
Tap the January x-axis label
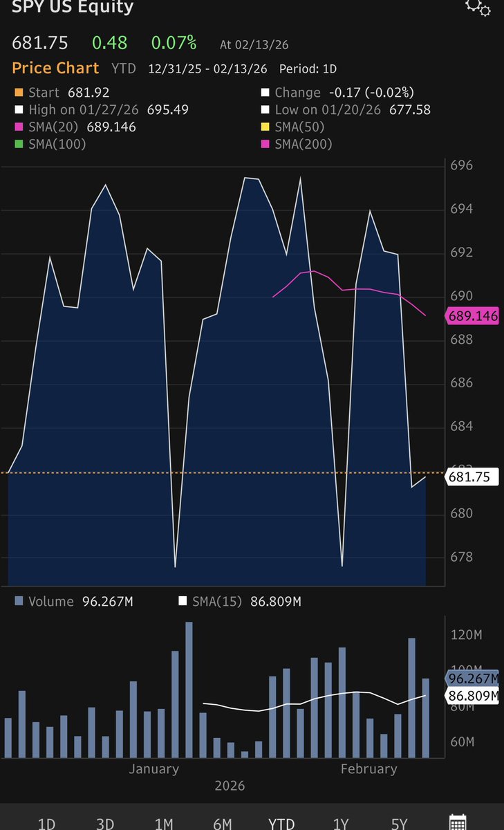[153, 769]
